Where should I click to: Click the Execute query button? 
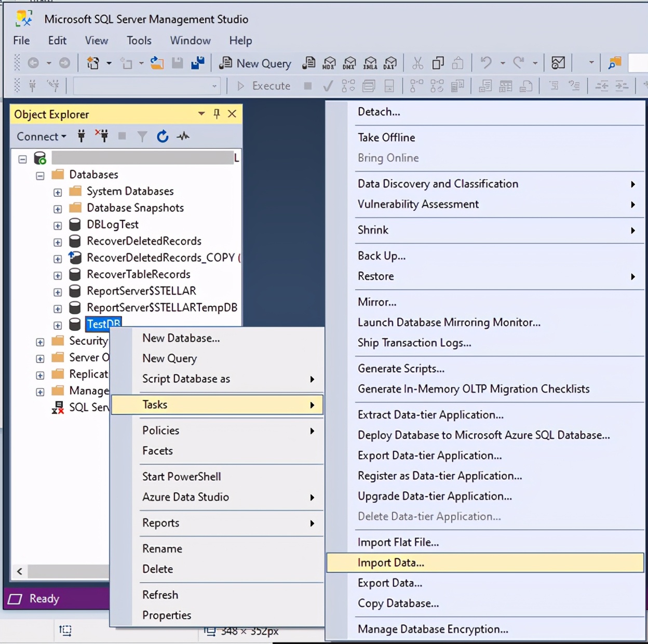click(x=264, y=86)
